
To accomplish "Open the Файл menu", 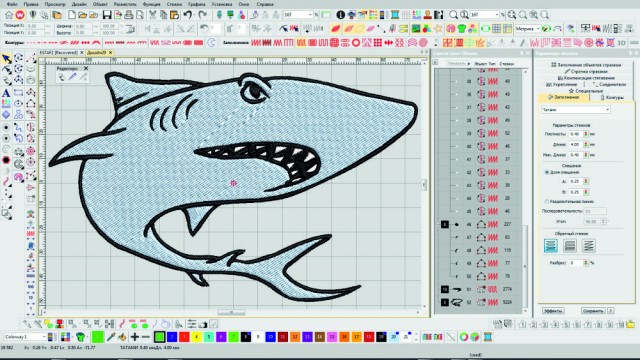I will click(12, 4).
